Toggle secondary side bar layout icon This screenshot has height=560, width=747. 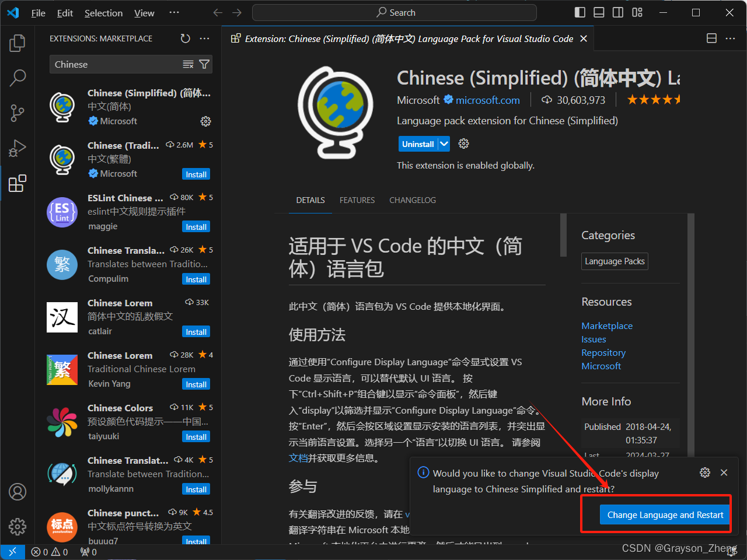(x=617, y=13)
